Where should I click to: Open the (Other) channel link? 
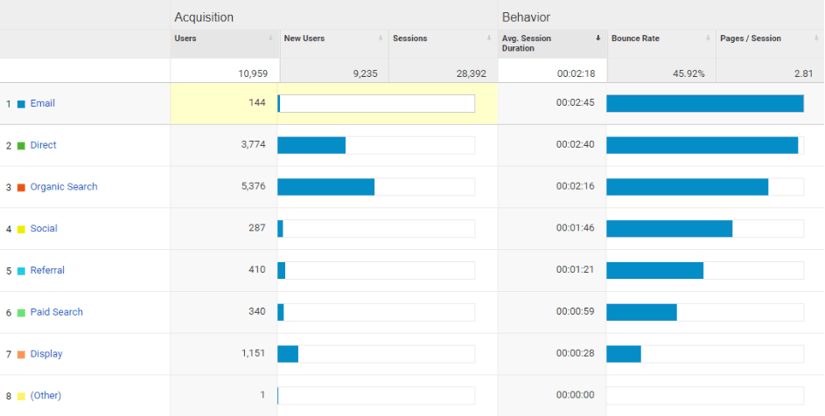tap(46, 395)
